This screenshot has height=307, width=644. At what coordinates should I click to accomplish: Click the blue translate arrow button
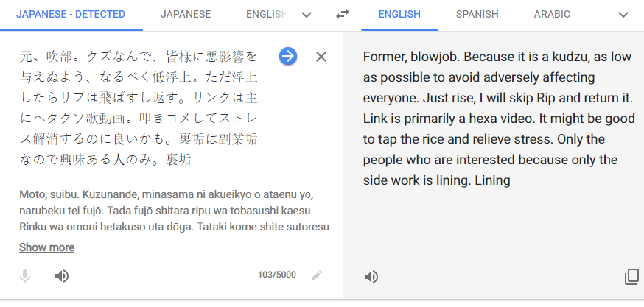click(288, 56)
